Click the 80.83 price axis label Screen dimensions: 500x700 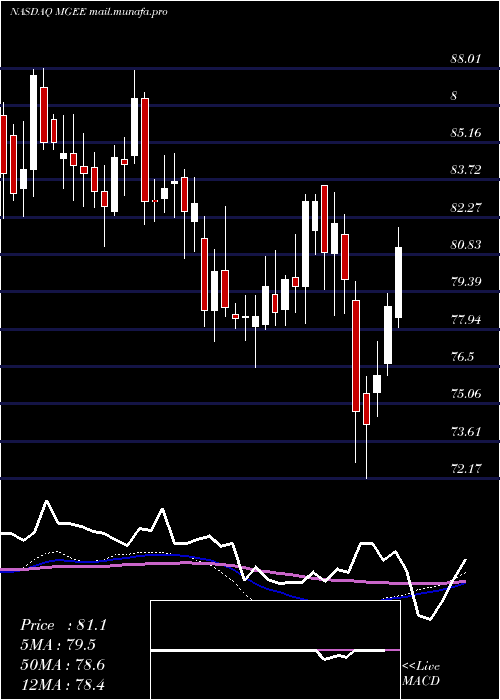pyautogui.click(x=467, y=245)
